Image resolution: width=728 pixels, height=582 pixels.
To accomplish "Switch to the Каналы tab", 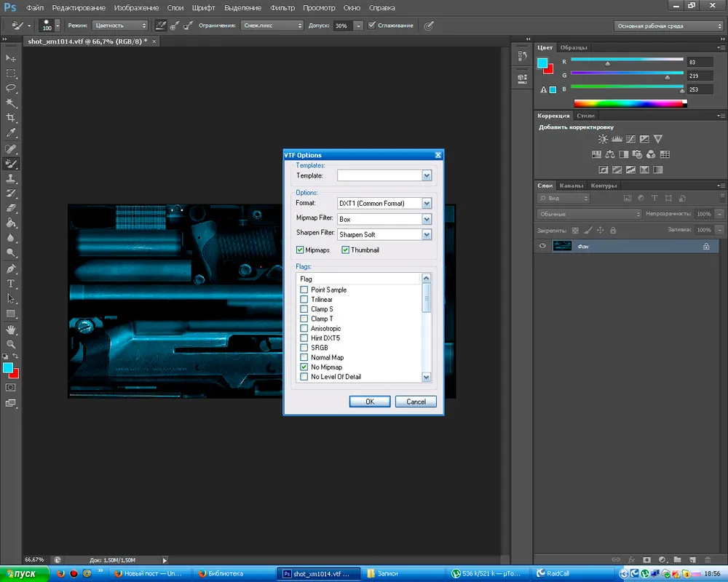I will click(571, 186).
